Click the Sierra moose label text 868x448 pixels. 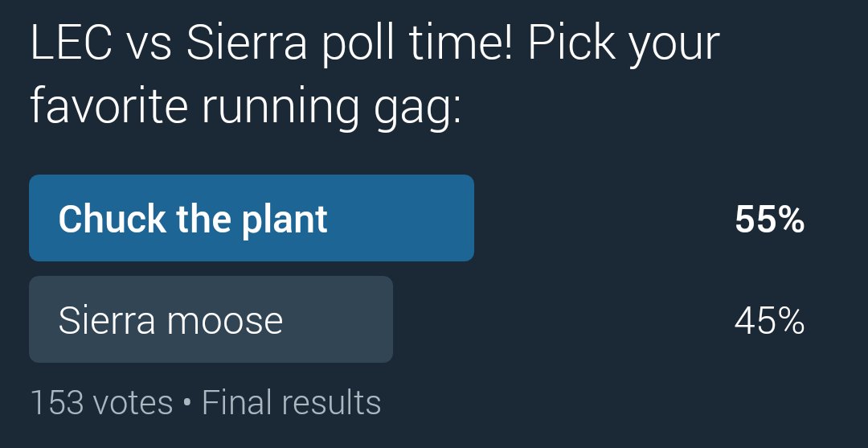coord(170,320)
